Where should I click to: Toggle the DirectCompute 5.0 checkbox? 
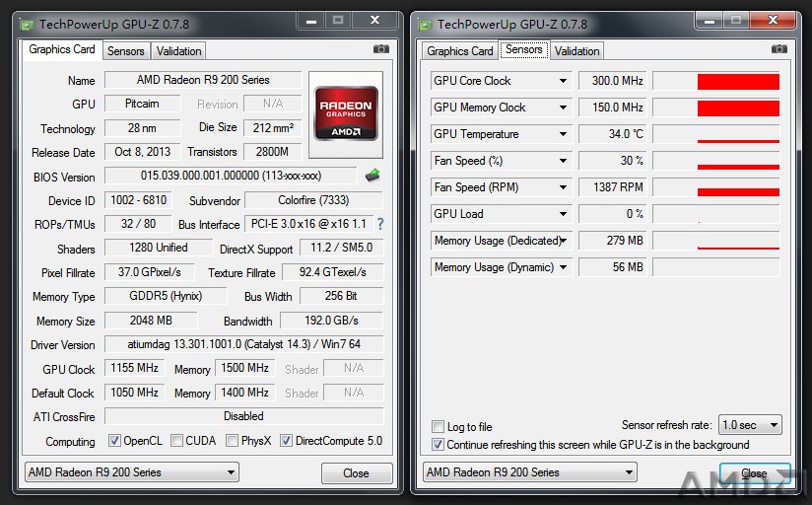[x=286, y=441]
